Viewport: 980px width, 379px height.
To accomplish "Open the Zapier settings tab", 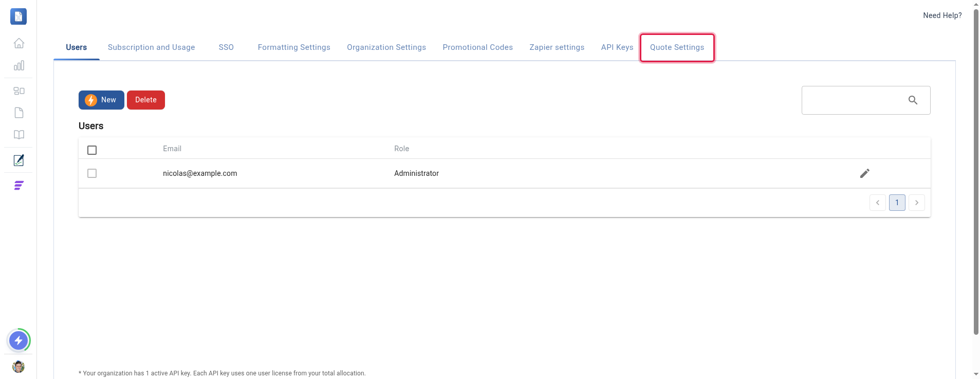I will (557, 47).
